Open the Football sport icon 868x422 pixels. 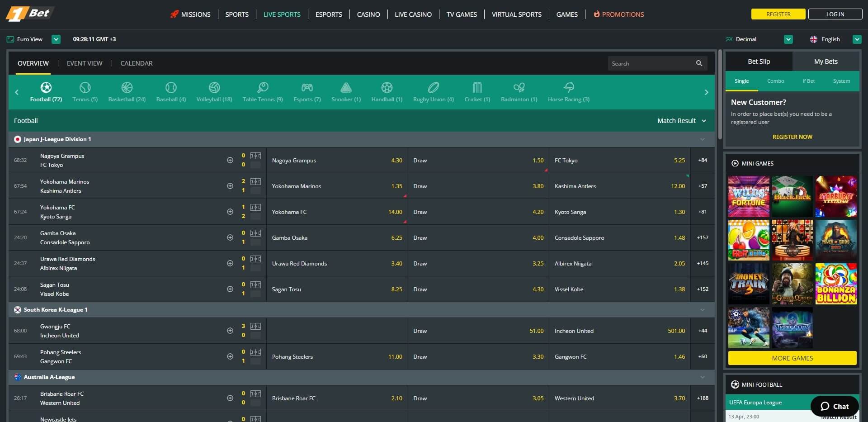(x=46, y=87)
